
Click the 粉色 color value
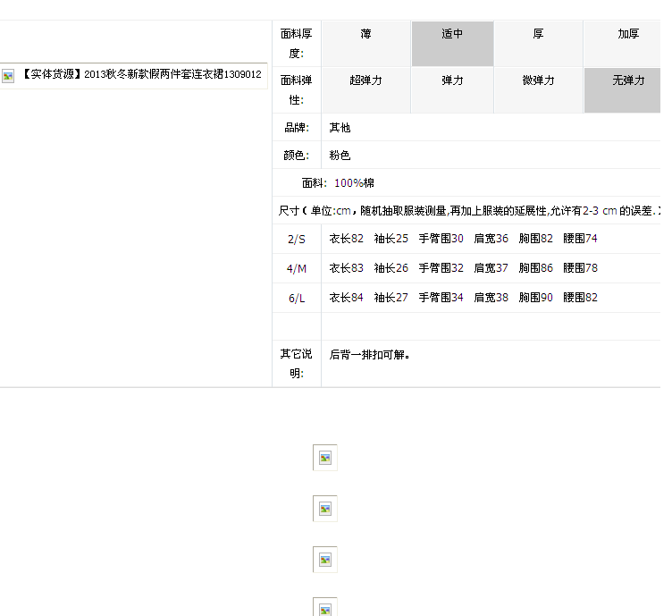click(340, 156)
